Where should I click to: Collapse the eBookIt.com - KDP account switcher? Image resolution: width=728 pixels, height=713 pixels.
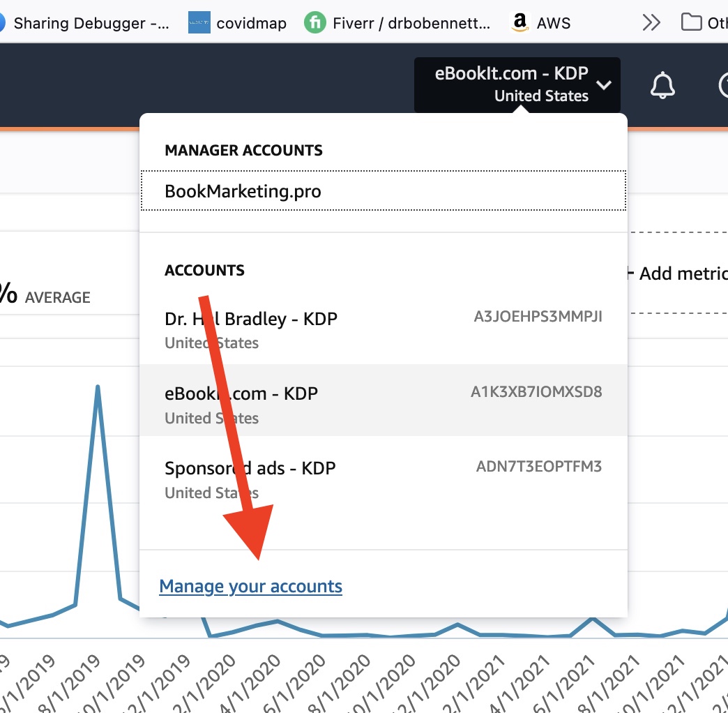(x=517, y=84)
